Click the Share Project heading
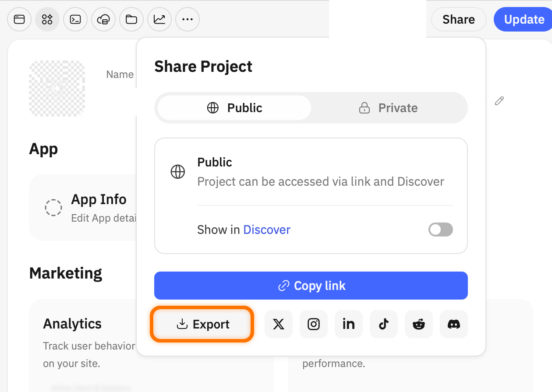 203,67
